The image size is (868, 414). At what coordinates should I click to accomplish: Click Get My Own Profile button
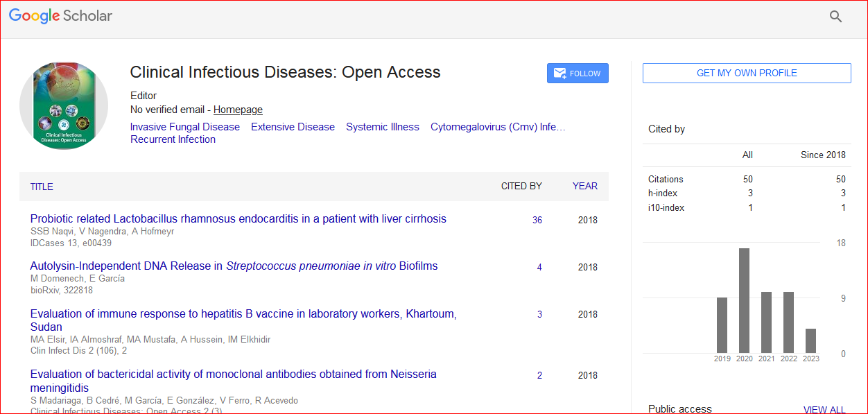[x=746, y=73]
